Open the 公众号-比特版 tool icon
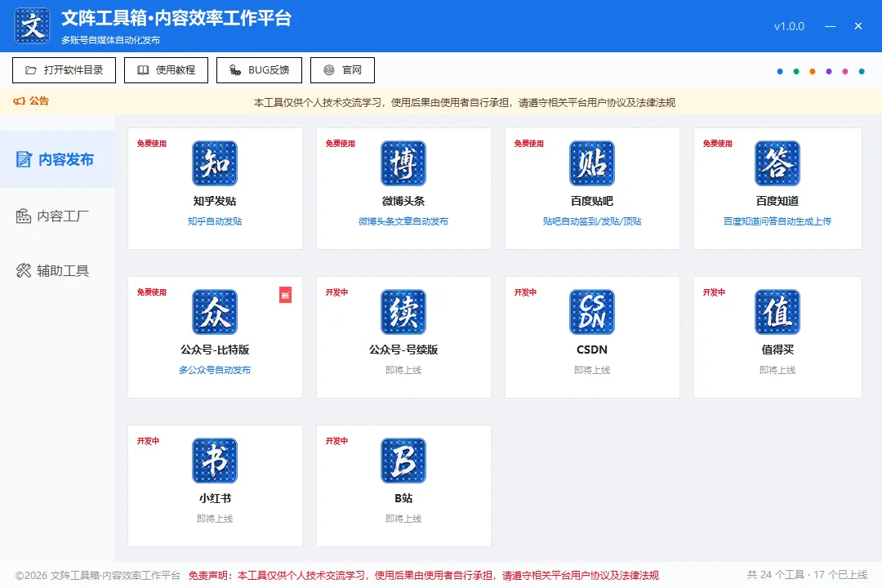Viewport: 882px width, 588px height. pos(215,312)
